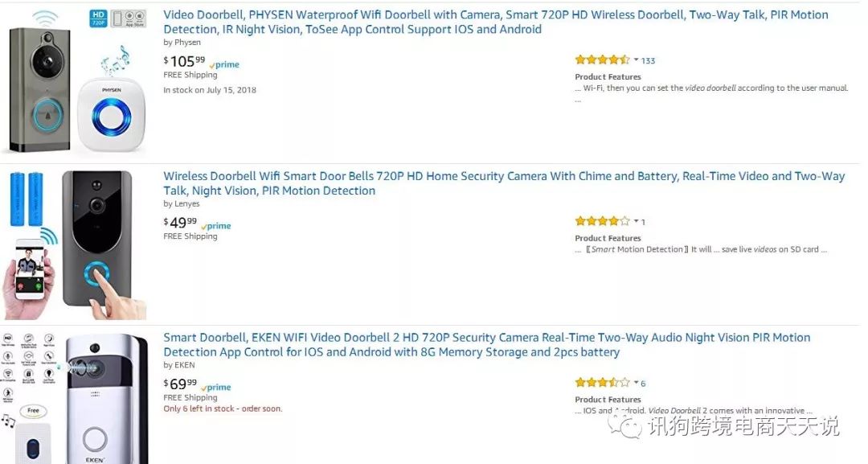This screenshot has height=464, width=868.
Task: Click the Lenyes doorbell product image
Action: click(x=75, y=244)
